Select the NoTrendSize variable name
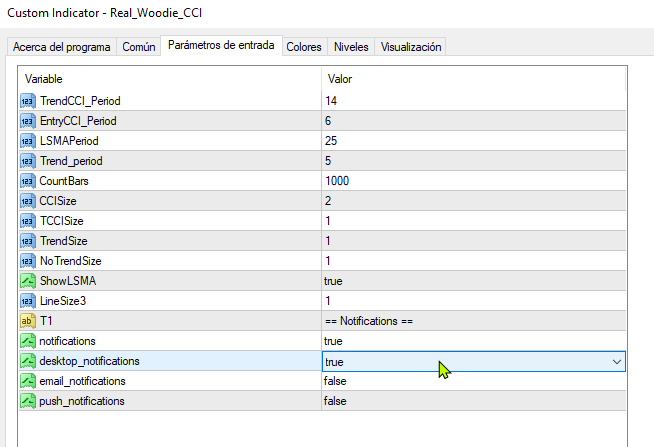Screen dimensions: 654x447 click(70, 261)
